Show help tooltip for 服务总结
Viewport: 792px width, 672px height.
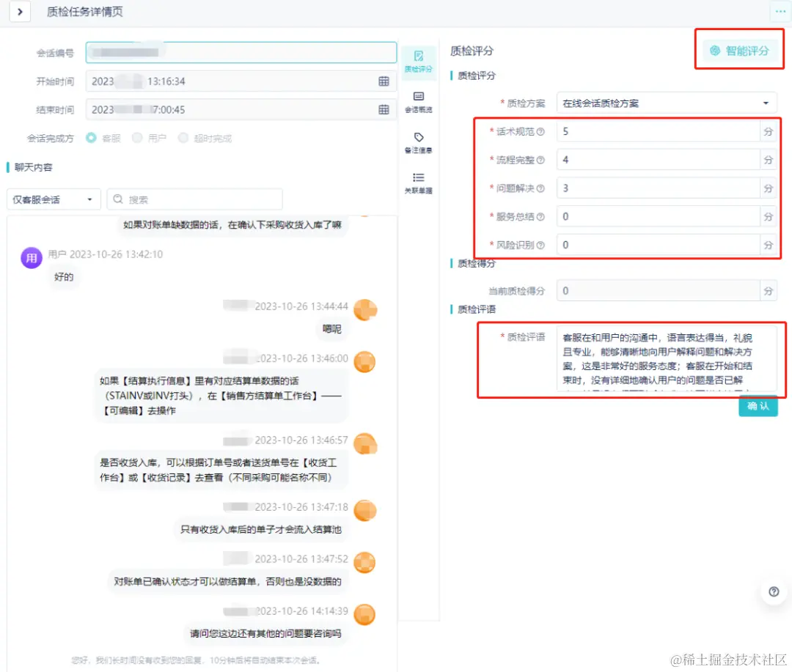pyautogui.click(x=540, y=217)
